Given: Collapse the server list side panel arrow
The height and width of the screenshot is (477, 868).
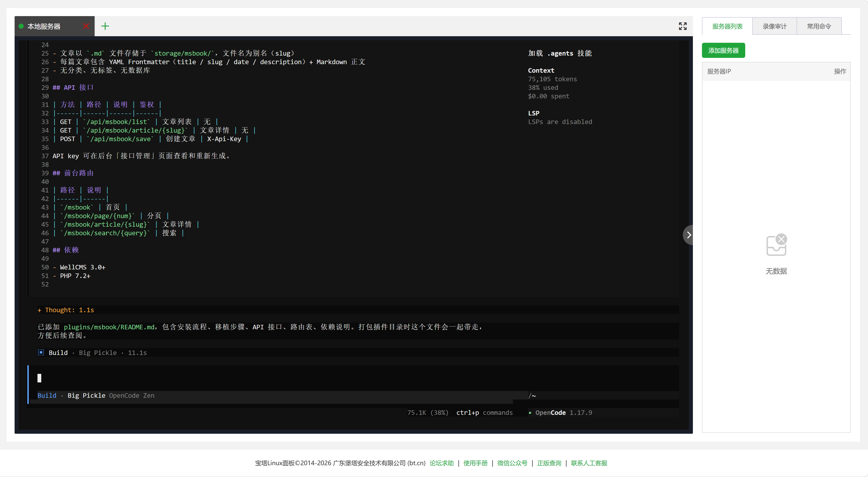Looking at the screenshot, I should pyautogui.click(x=688, y=235).
